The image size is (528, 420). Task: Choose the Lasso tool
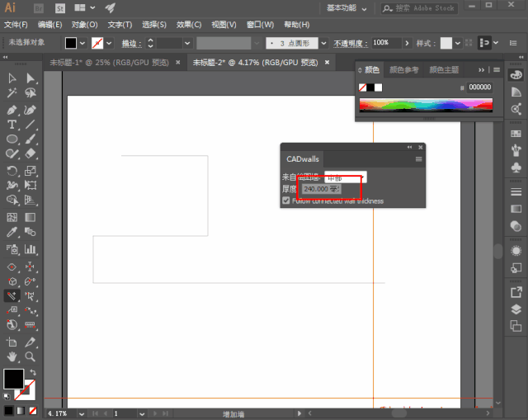[x=31, y=93]
